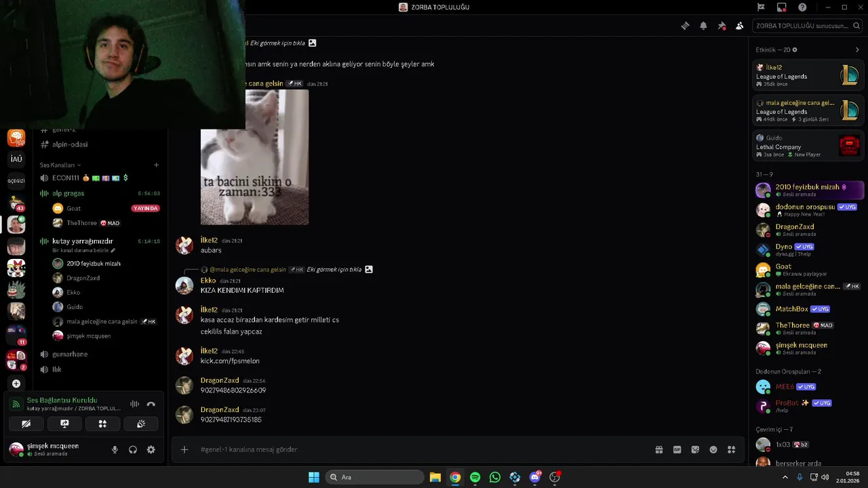Select 1x03 in the offline members
The height and width of the screenshot is (488, 868).
tap(808, 445)
